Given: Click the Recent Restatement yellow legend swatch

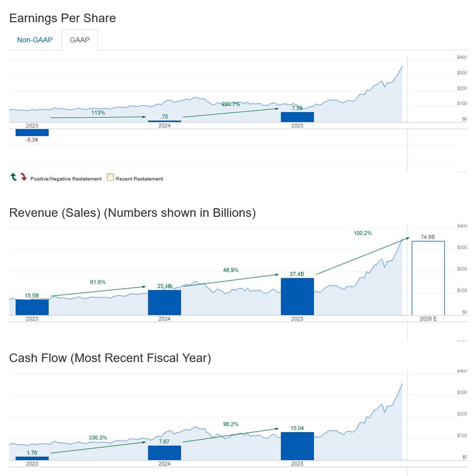Looking at the screenshot, I should coord(110,177).
